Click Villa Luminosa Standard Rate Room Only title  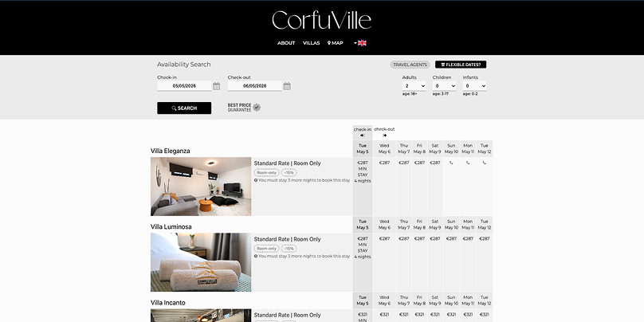pyautogui.click(x=287, y=239)
